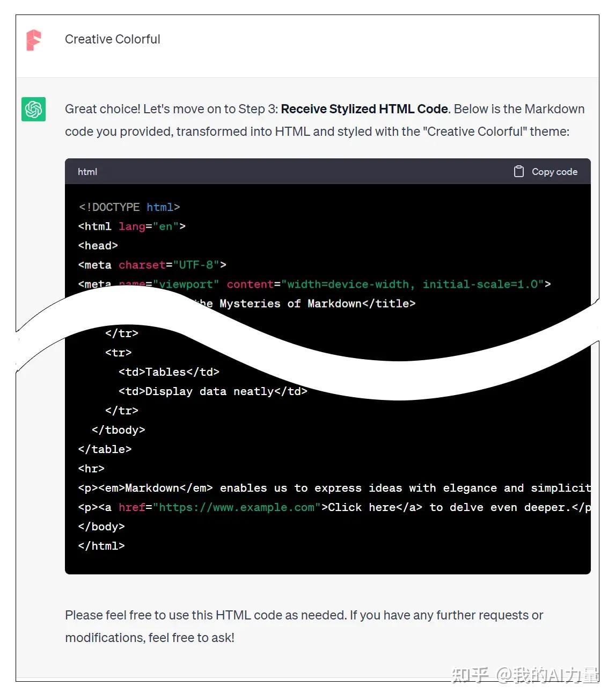The width and height of the screenshot is (615, 700).
Task: Click the closing html tag line
Action: pos(101,545)
